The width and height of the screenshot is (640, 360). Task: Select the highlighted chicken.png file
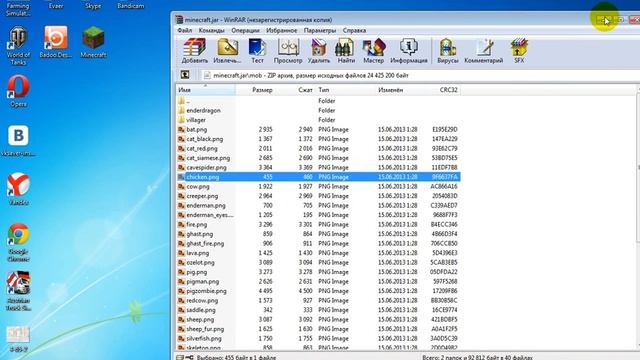318,177
